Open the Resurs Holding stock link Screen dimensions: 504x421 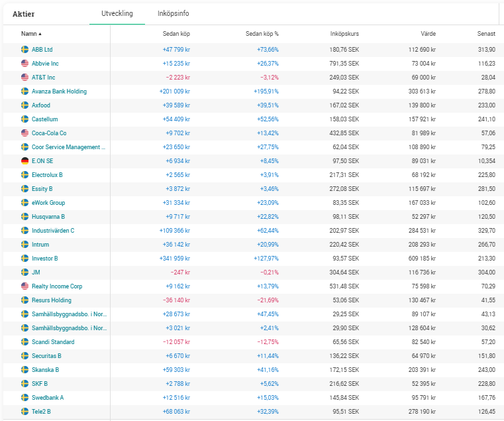[52, 300]
